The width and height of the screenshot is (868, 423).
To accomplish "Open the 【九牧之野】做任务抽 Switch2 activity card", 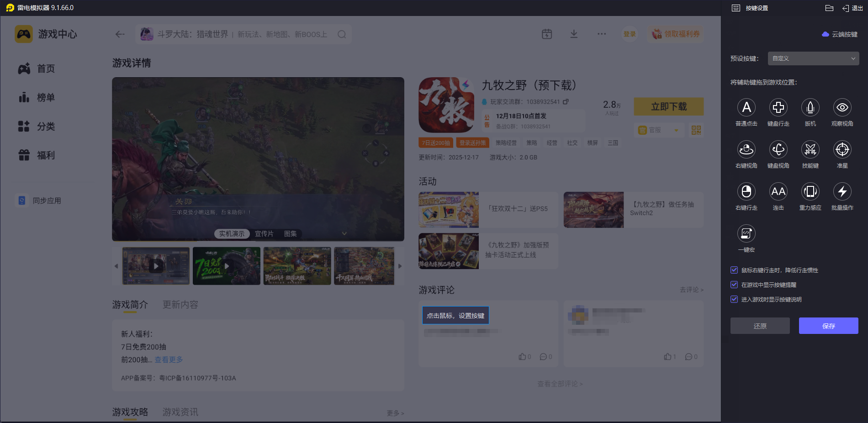I will (x=634, y=210).
